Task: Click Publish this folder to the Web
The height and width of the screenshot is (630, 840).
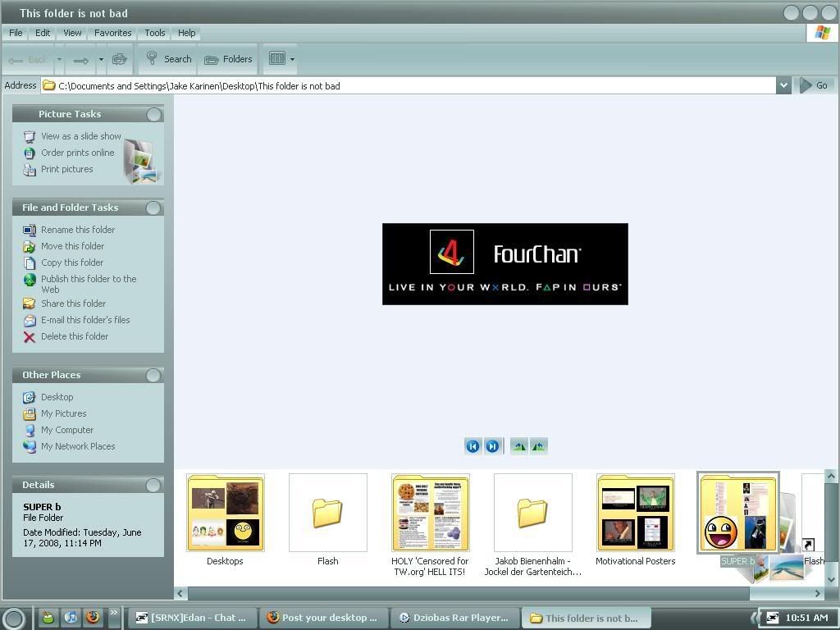Action: click(89, 284)
